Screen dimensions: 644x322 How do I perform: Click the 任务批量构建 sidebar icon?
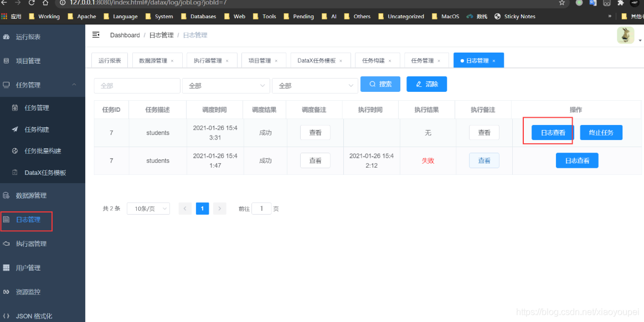[15, 151]
